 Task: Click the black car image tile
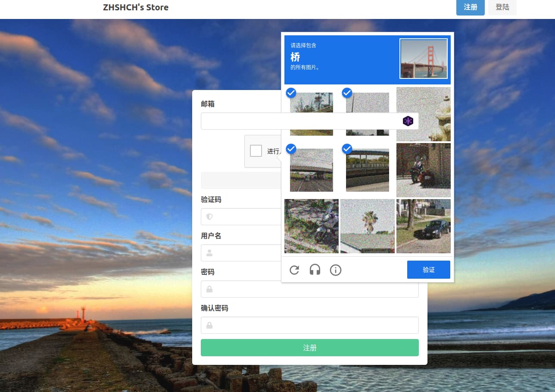coord(424,226)
